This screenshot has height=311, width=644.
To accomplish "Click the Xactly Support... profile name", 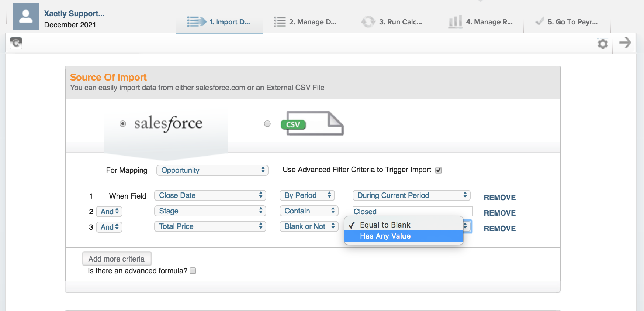I will click(x=74, y=14).
